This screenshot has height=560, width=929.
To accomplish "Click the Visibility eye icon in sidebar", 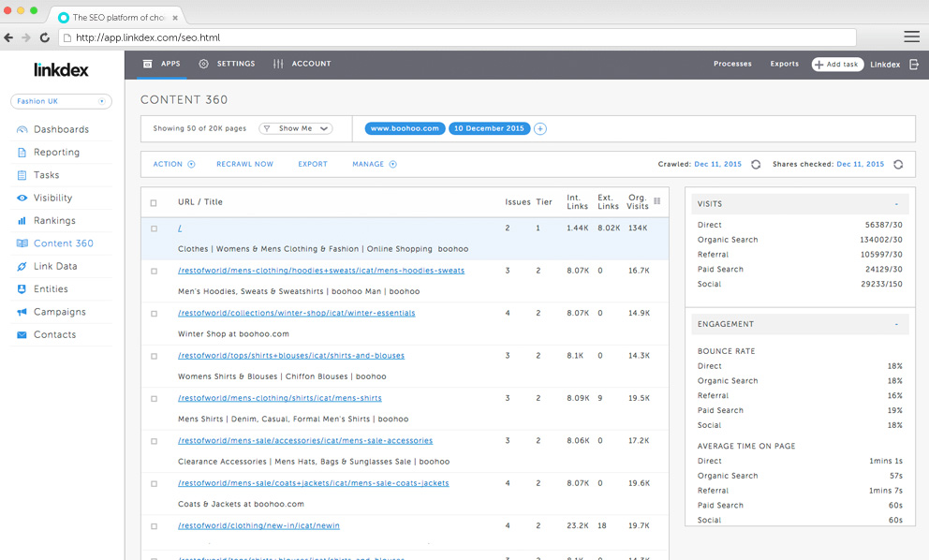I will (x=22, y=198).
